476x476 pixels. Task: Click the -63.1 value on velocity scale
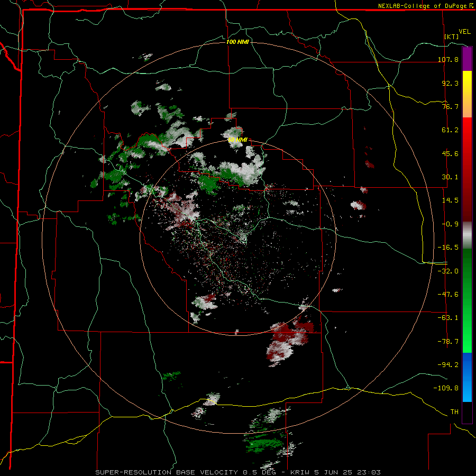pos(448,318)
